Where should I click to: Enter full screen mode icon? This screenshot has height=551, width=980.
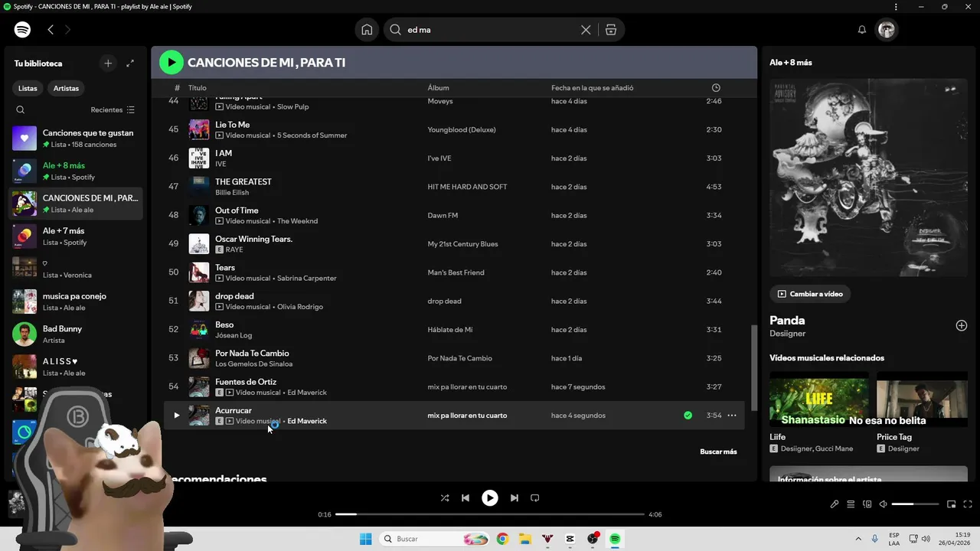[968, 504]
